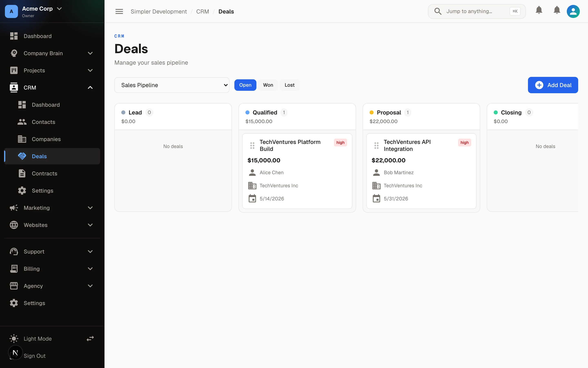
Task: Click the bottom Settings gear icon
Action: click(14, 303)
